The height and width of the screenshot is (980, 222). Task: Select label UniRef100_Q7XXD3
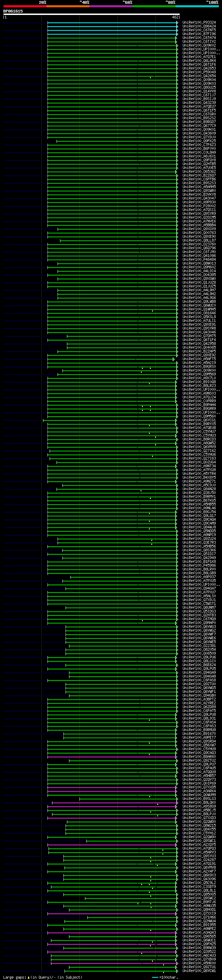pos(199,818)
